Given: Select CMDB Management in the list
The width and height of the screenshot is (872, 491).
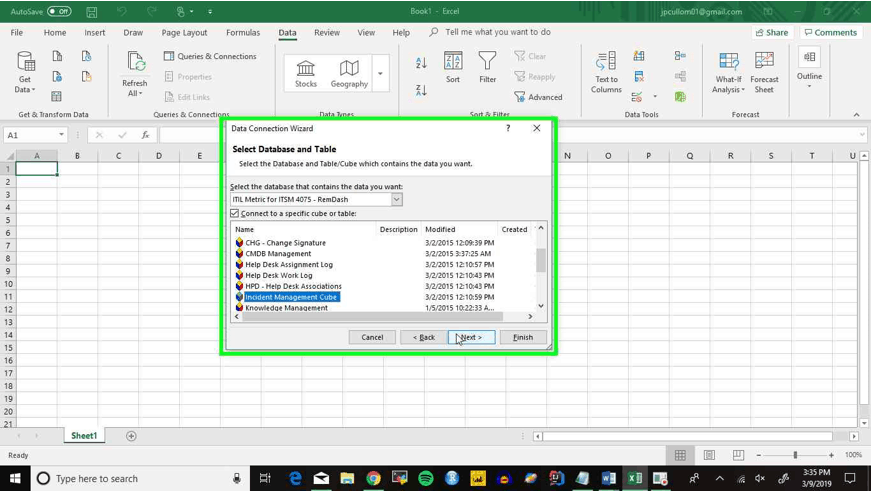Looking at the screenshot, I should coord(278,254).
